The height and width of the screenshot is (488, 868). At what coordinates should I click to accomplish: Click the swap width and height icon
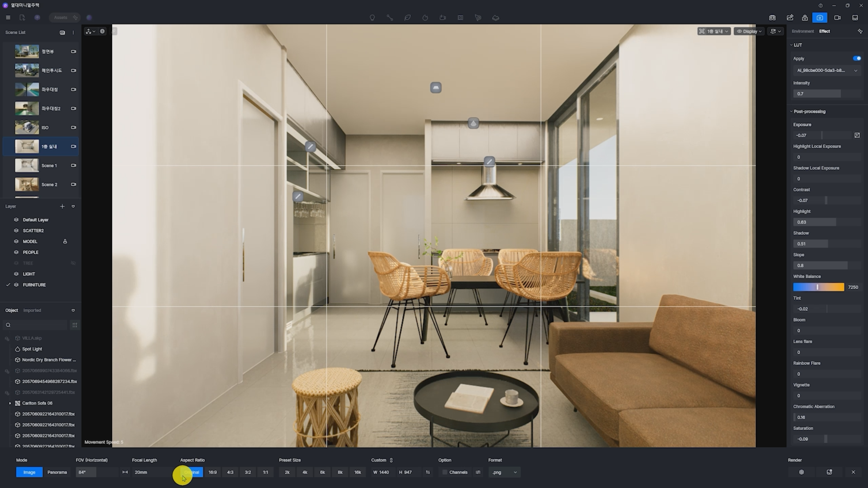click(428, 472)
